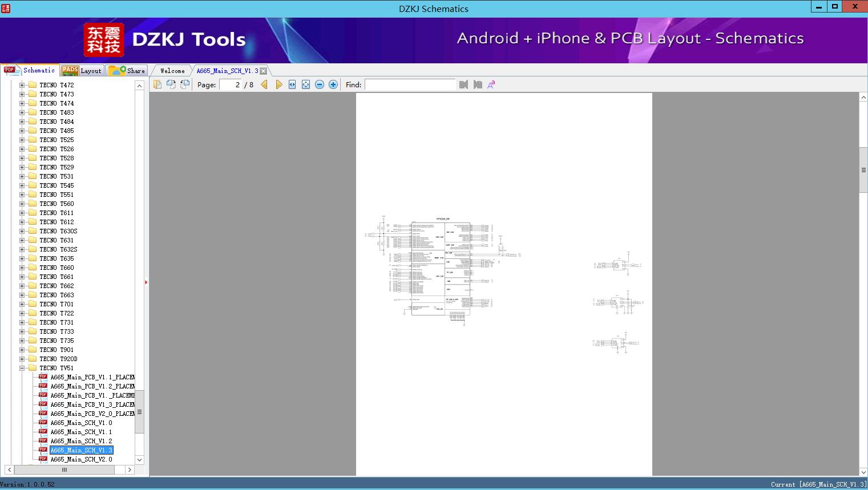Close the A665_Main_SCH_V1.3 tab
The image size is (868, 490).
point(264,71)
